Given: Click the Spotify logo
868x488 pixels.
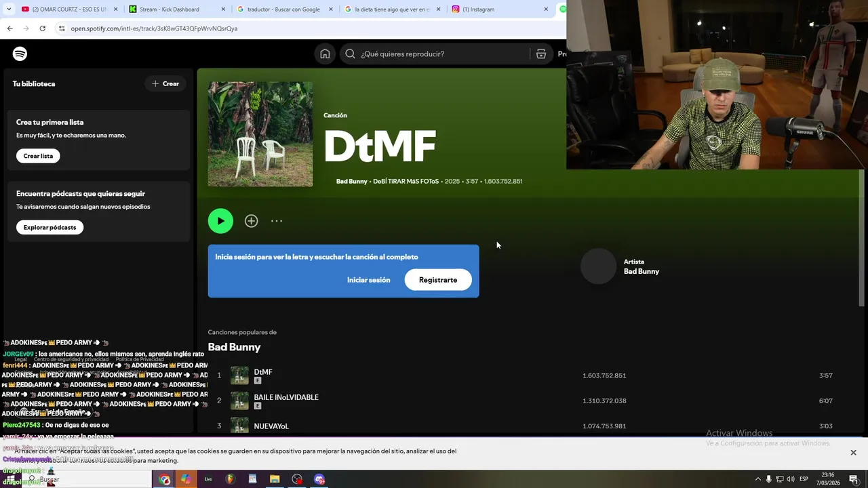Looking at the screenshot, I should click(20, 54).
